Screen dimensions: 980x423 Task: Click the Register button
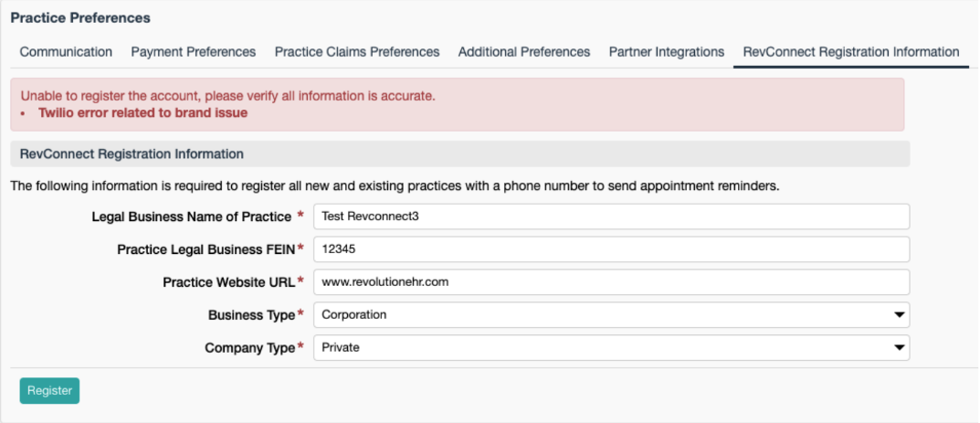tap(49, 390)
